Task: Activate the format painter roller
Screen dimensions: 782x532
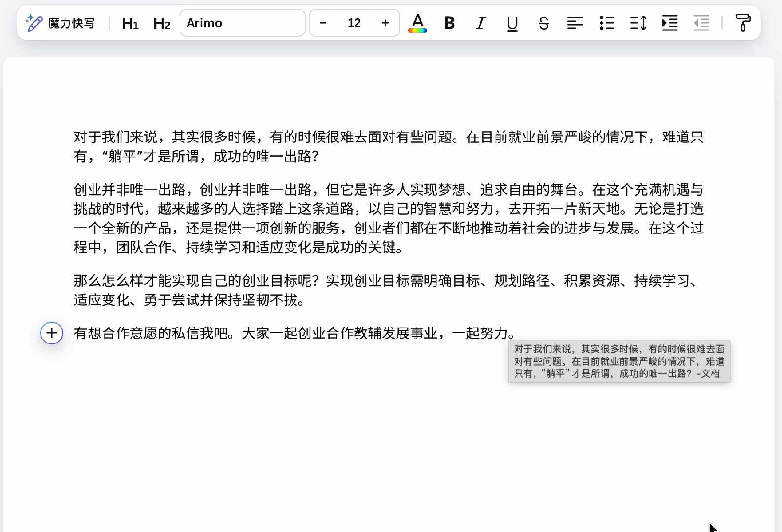Action: click(x=743, y=23)
